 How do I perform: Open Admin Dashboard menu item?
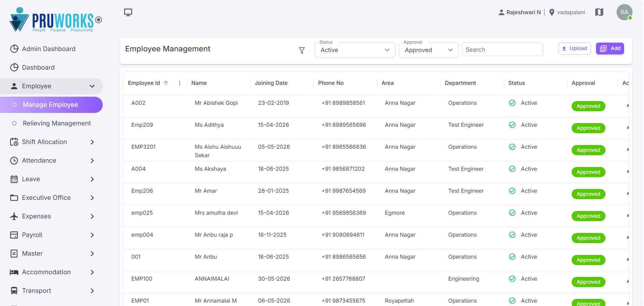click(51, 49)
